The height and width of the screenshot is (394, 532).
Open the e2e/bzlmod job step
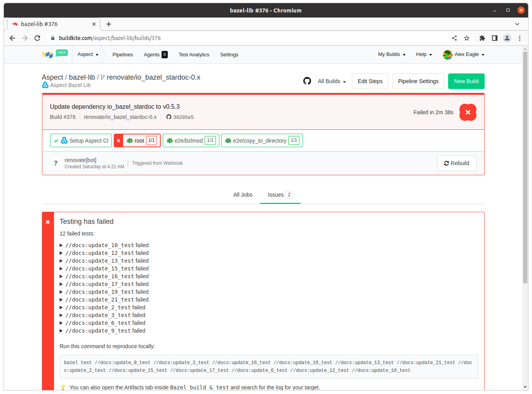(191, 141)
